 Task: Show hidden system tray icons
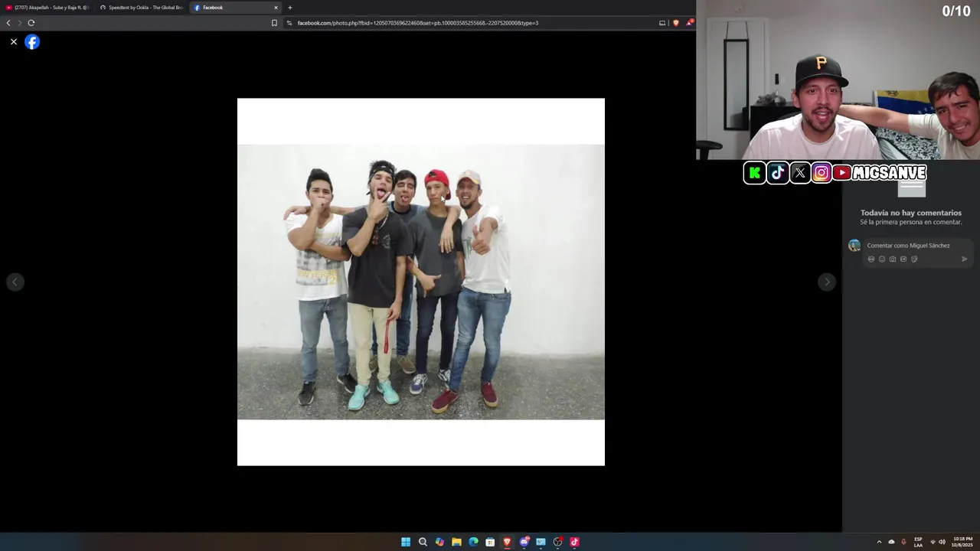point(879,542)
